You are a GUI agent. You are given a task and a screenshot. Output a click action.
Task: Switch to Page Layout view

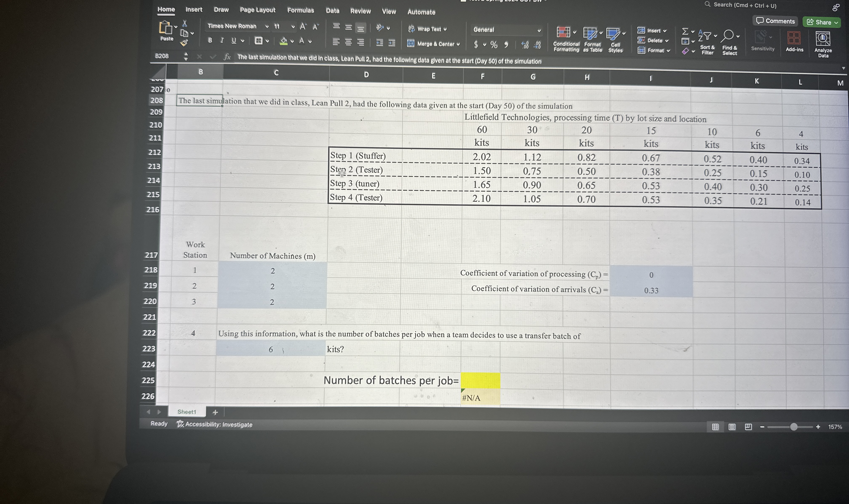tap(732, 427)
